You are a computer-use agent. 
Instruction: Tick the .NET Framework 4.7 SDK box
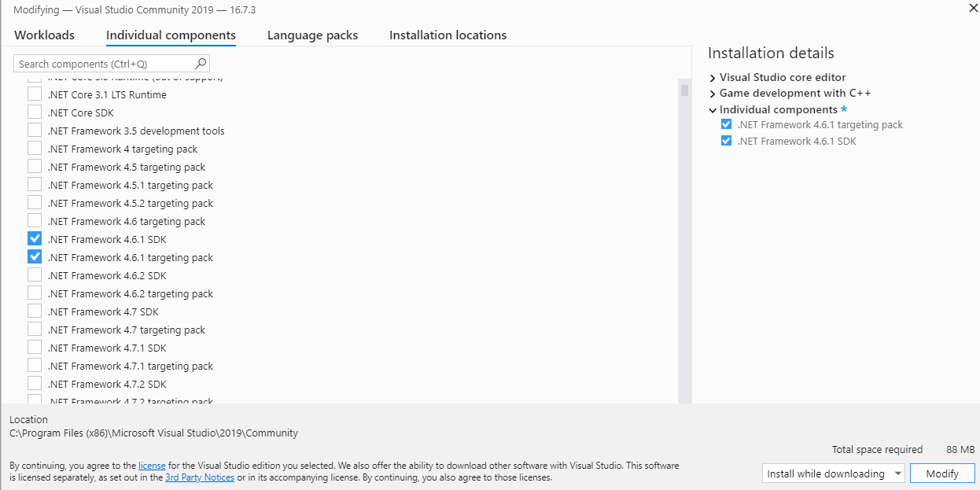pyautogui.click(x=35, y=311)
